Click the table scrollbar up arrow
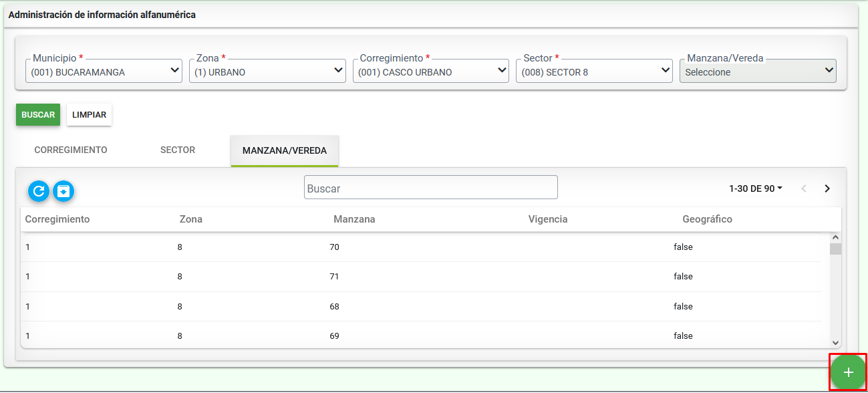 [835, 237]
